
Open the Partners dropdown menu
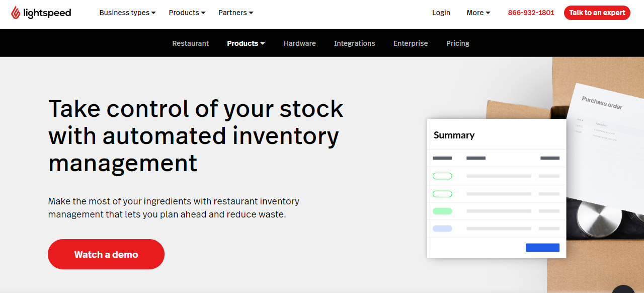(x=236, y=13)
